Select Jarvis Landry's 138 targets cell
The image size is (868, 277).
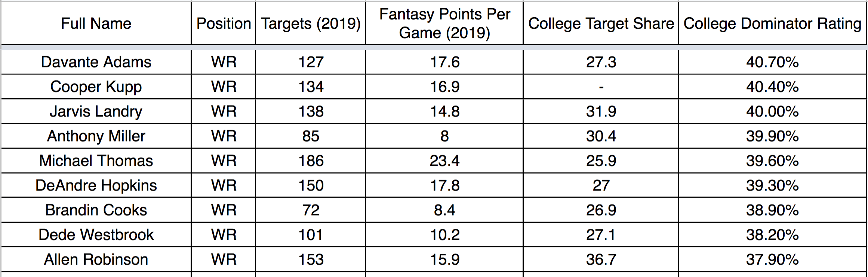(x=311, y=112)
